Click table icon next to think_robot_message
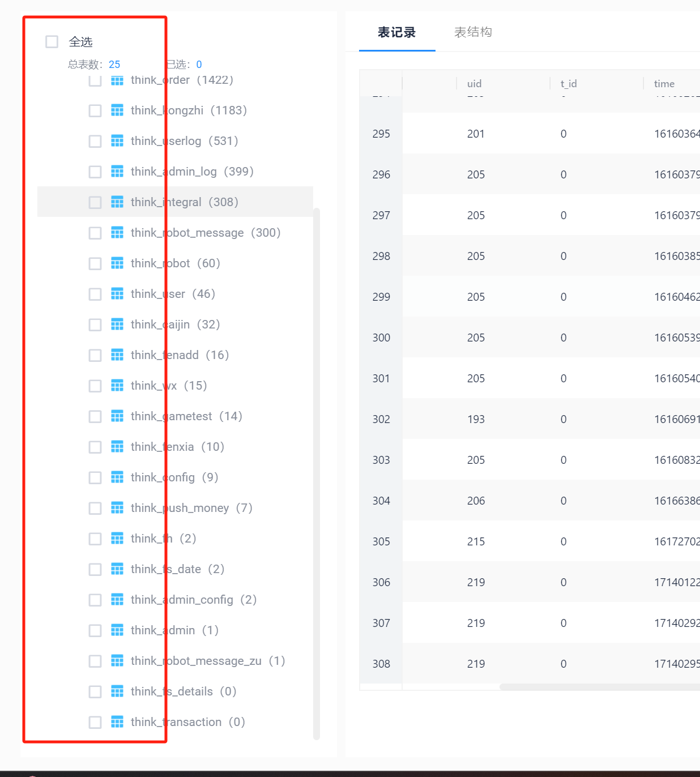The height and width of the screenshot is (777, 700). [x=117, y=233]
